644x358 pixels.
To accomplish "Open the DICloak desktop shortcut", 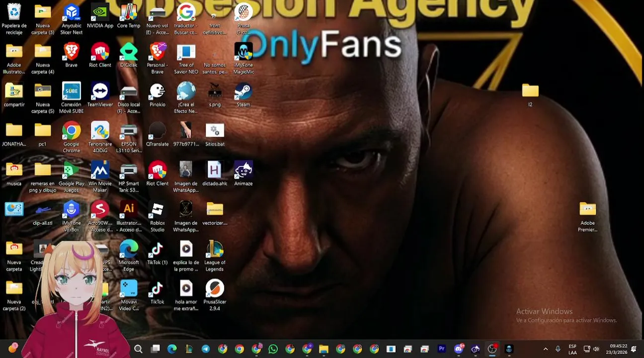I will point(129,55).
